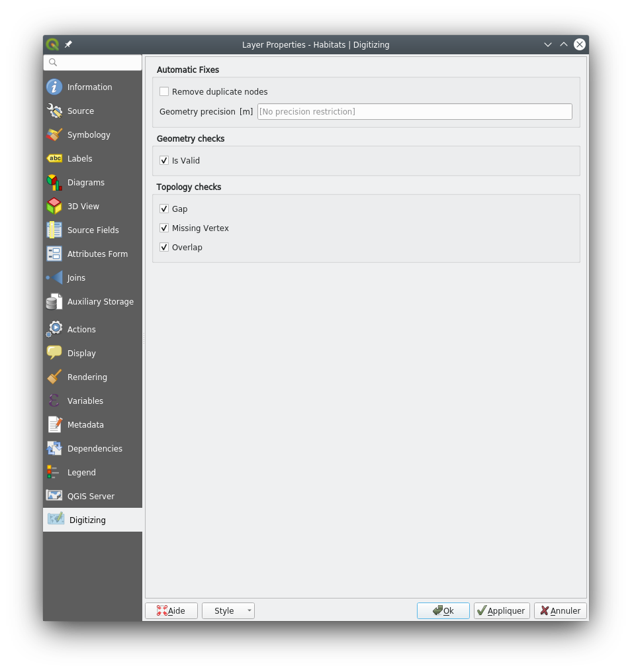
Task: Open the Symbology paintbrush icon
Action: click(54, 134)
